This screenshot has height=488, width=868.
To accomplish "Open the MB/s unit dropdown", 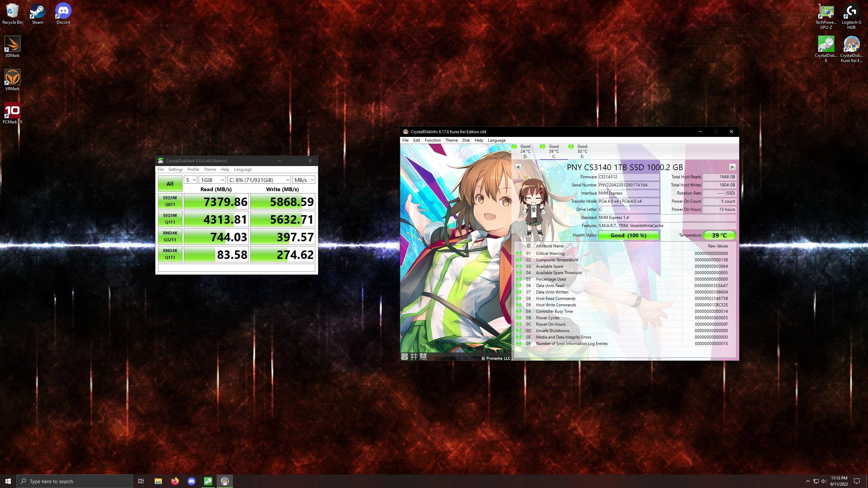I will click(303, 180).
